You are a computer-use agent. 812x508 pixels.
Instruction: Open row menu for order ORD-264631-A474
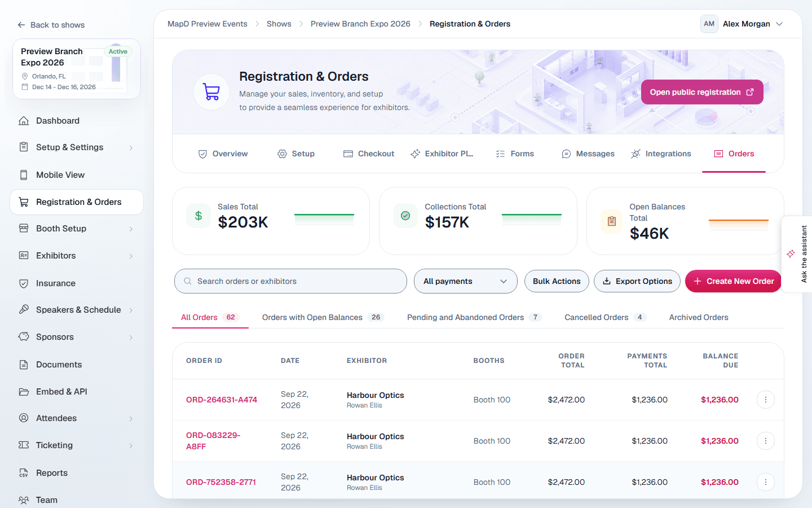tap(765, 400)
